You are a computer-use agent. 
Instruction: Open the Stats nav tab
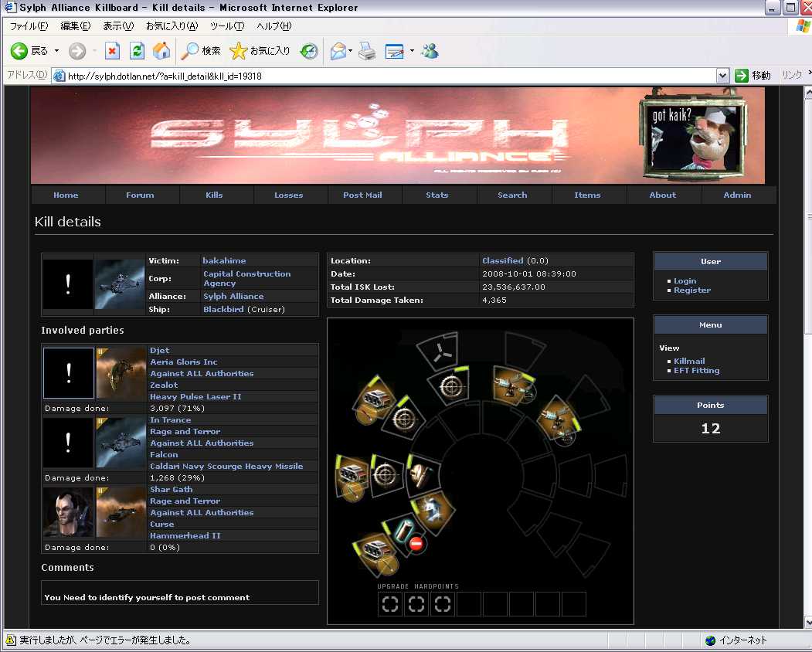pos(437,195)
